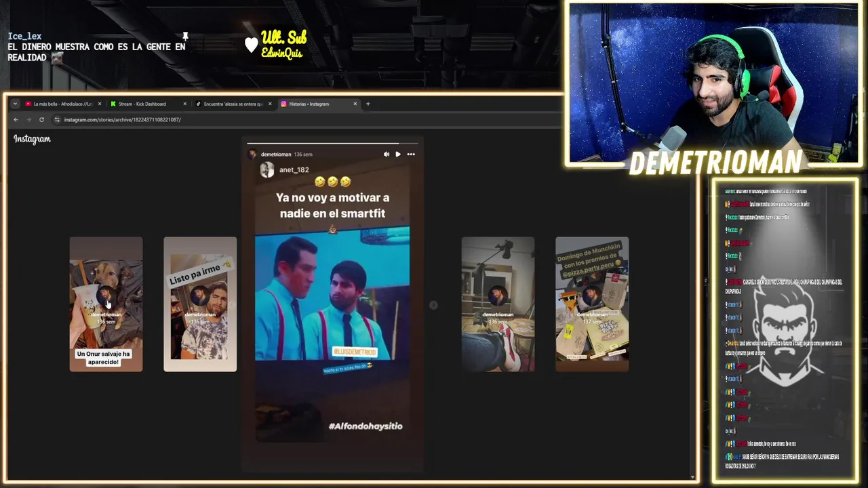The height and width of the screenshot is (488, 868).
Task: Click the Instagram logo
Action: coord(32,139)
